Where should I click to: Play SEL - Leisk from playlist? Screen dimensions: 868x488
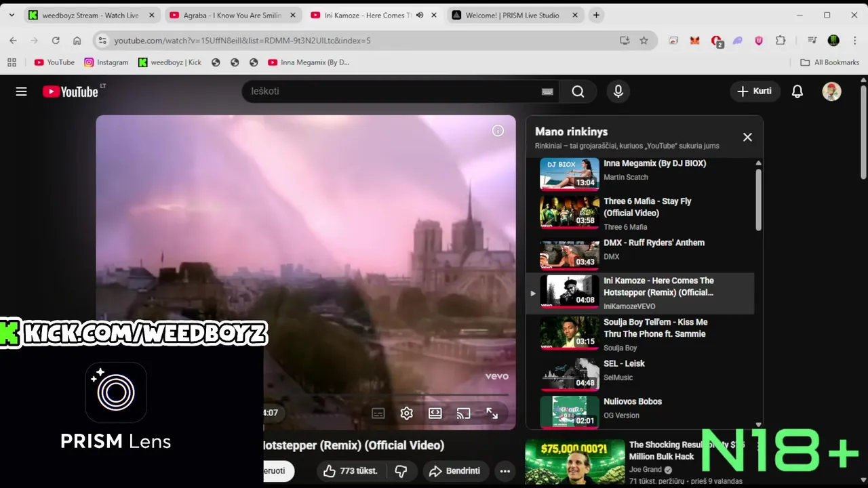pos(640,374)
